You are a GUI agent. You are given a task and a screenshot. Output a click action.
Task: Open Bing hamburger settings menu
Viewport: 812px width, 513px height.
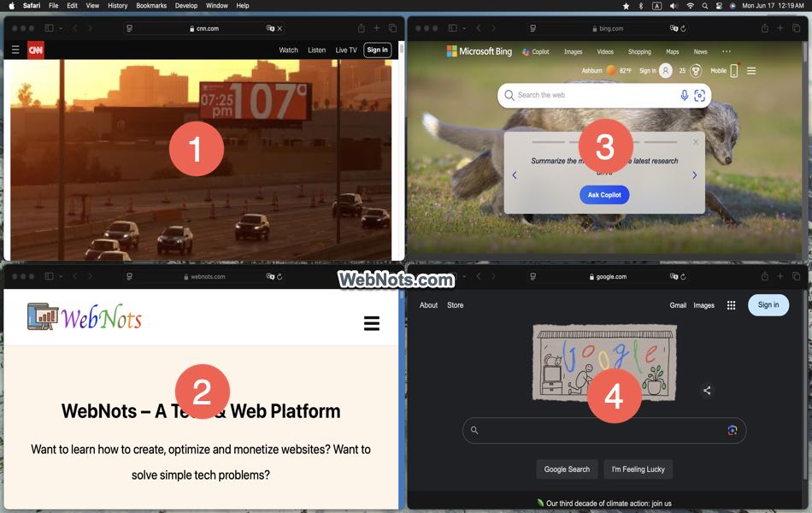(x=751, y=70)
